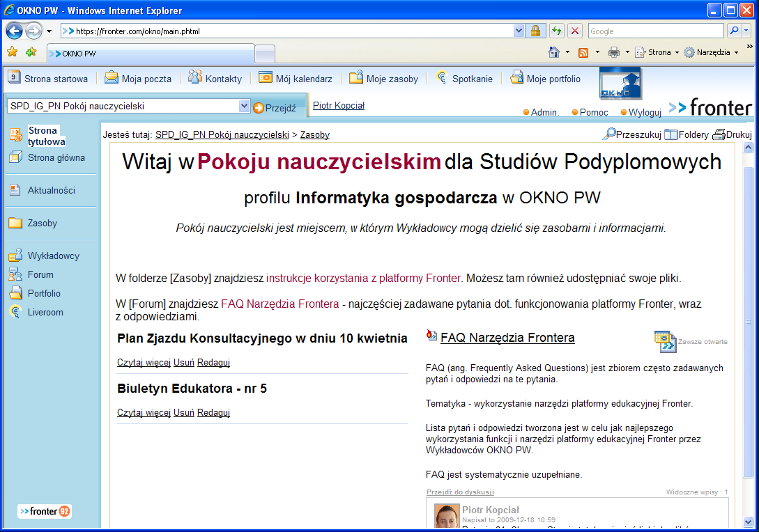Open the Narzędzia menu

click(711, 52)
